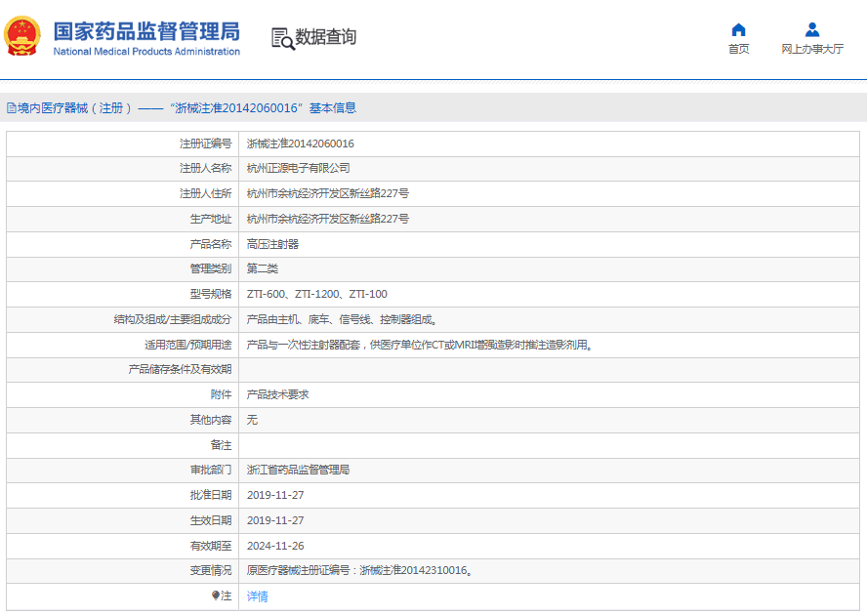Click the expiry date 2024-11-26
Screen dimensions: 867x616
(274, 546)
